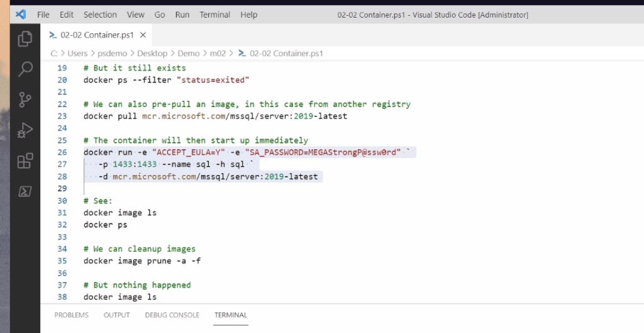Image resolution: width=644 pixels, height=333 pixels.
Task: Open the Run menu
Action: tap(182, 14)
